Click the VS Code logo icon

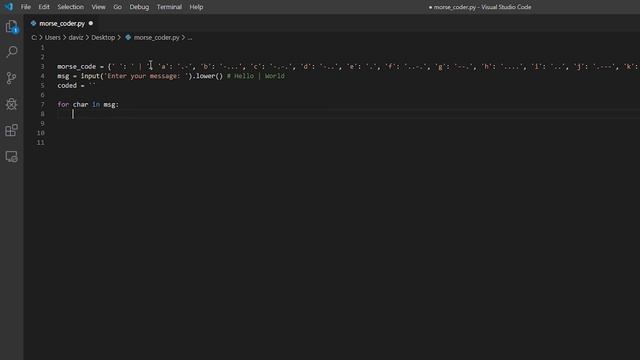click(x=9, y=7)
